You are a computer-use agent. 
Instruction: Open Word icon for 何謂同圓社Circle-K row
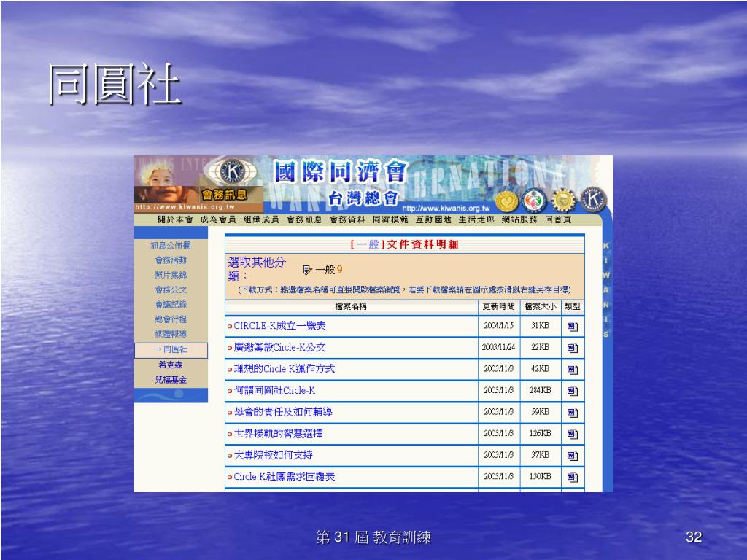pyautogui.click(x=572, y=392)
